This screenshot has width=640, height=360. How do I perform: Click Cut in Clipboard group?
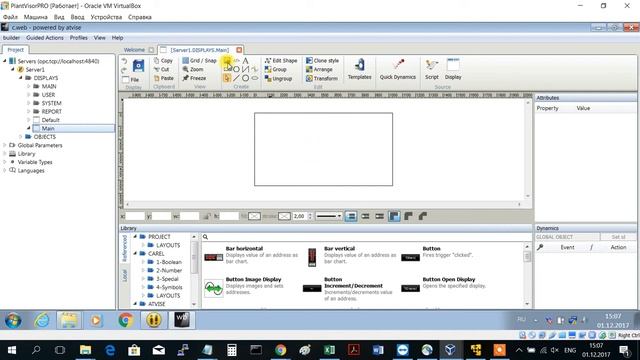click(x=162, y=69)
